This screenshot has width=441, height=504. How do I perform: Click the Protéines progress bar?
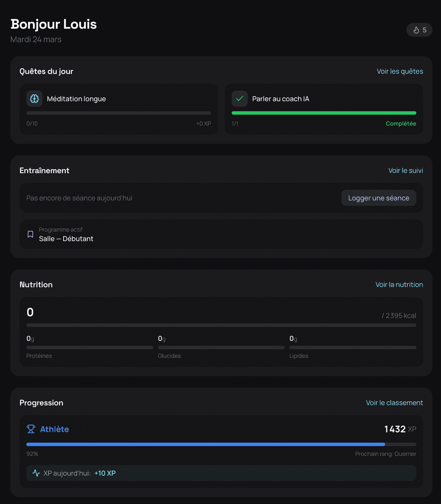(x=90, y=347)
